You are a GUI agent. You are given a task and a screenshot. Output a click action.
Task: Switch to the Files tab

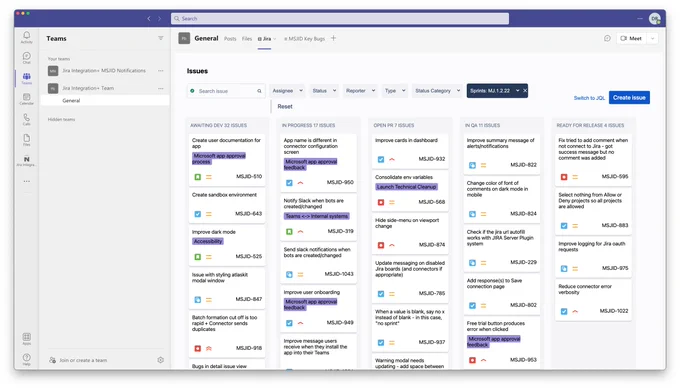coord(247,39)
